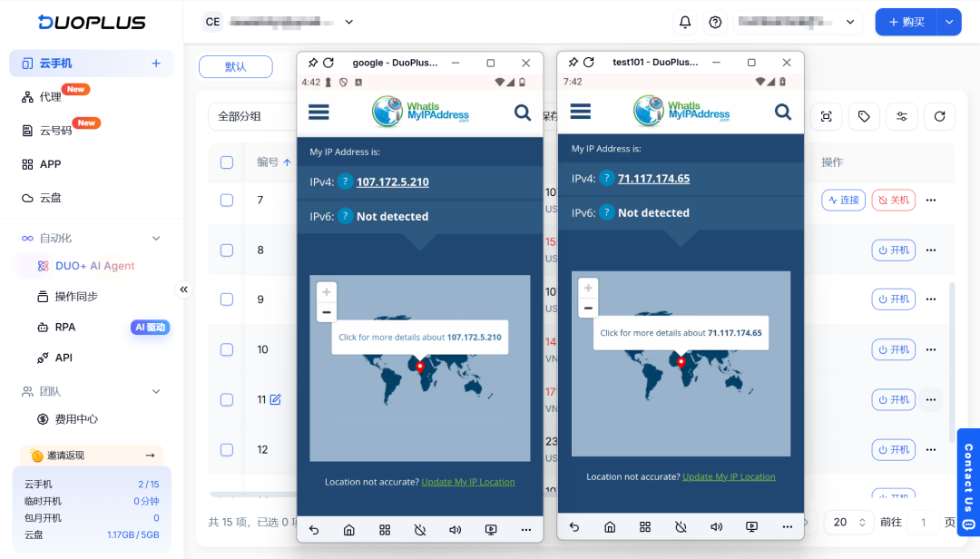Open the notifications bell
This screenshot has width=980, height=559.
point(685,22)
